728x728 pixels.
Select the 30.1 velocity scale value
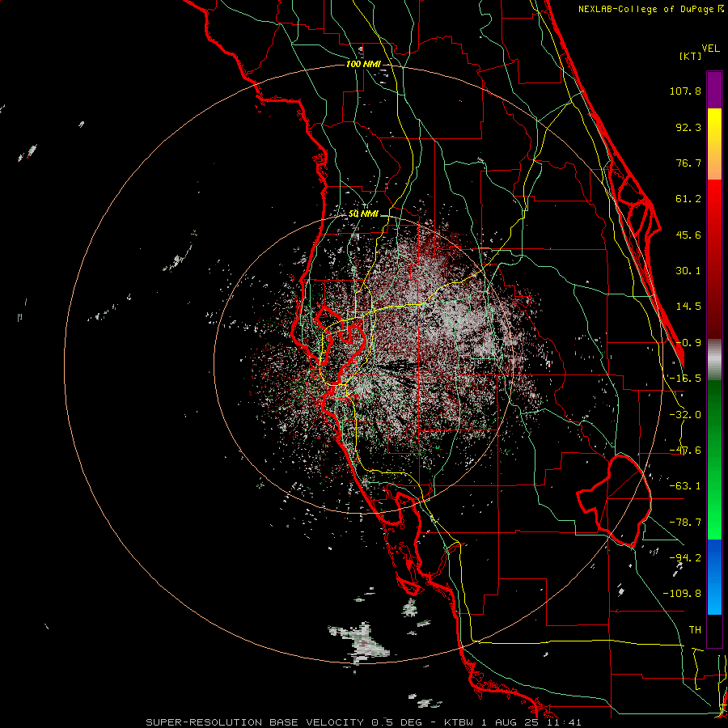pyautogui.click(x=688, y=271)
